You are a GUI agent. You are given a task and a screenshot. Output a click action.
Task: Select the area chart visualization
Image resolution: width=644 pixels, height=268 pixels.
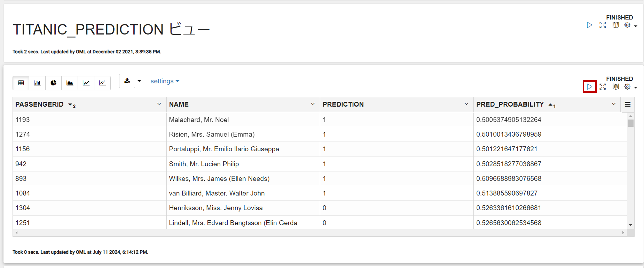(70, 83)
